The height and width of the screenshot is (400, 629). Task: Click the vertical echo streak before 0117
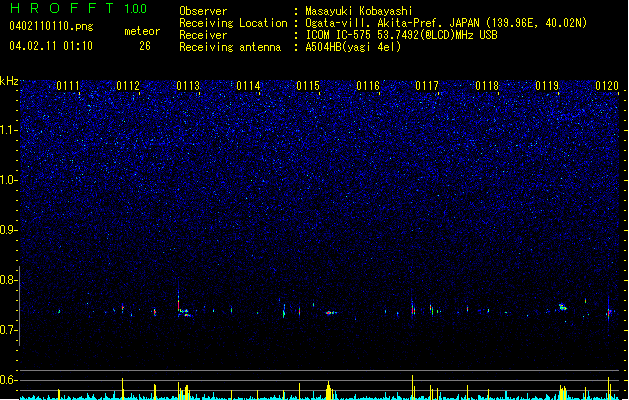[412, 307]
